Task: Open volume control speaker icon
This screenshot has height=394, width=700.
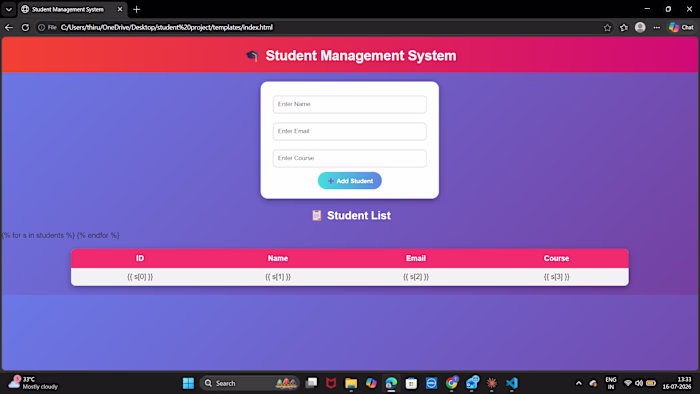Action: pos(639,383)
